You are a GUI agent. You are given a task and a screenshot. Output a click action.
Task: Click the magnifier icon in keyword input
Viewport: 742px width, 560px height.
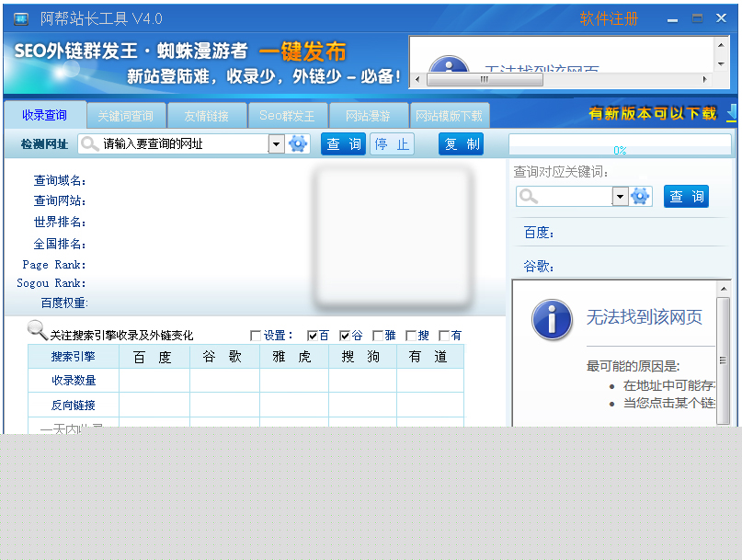[528, 196]
